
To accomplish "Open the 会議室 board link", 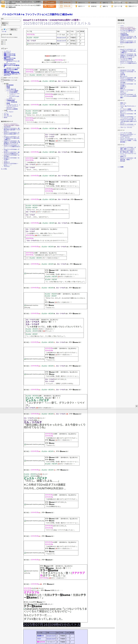I will tap(8, 88).
